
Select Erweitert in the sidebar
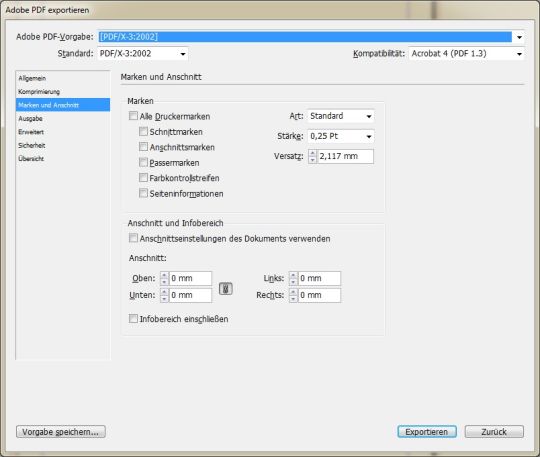(31, 132)
